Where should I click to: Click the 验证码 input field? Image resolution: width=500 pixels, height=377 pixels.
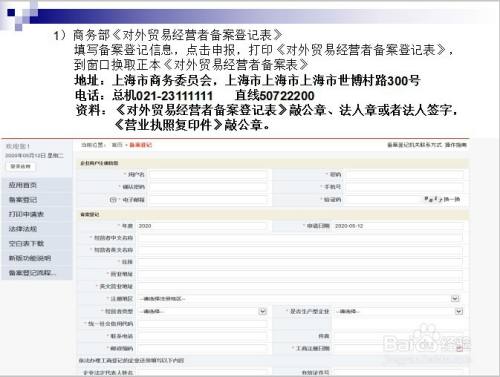pyautogui.click(x=383, y=199)
